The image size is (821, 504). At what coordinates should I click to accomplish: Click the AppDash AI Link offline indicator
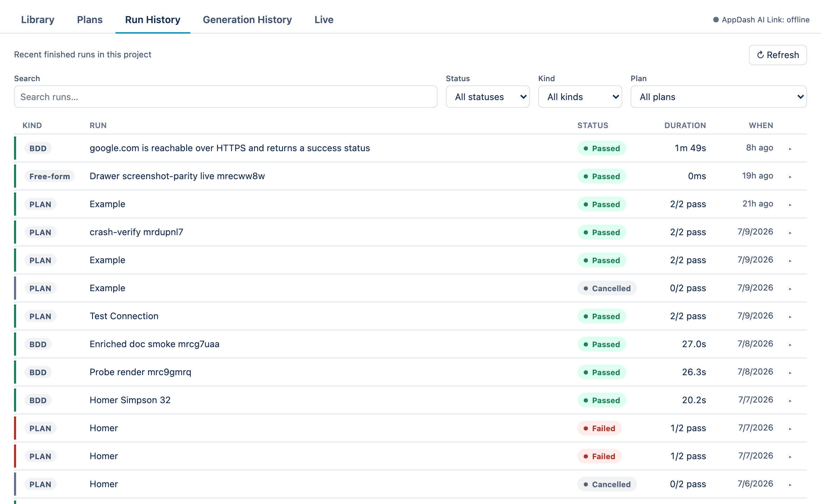click(761, 20)
